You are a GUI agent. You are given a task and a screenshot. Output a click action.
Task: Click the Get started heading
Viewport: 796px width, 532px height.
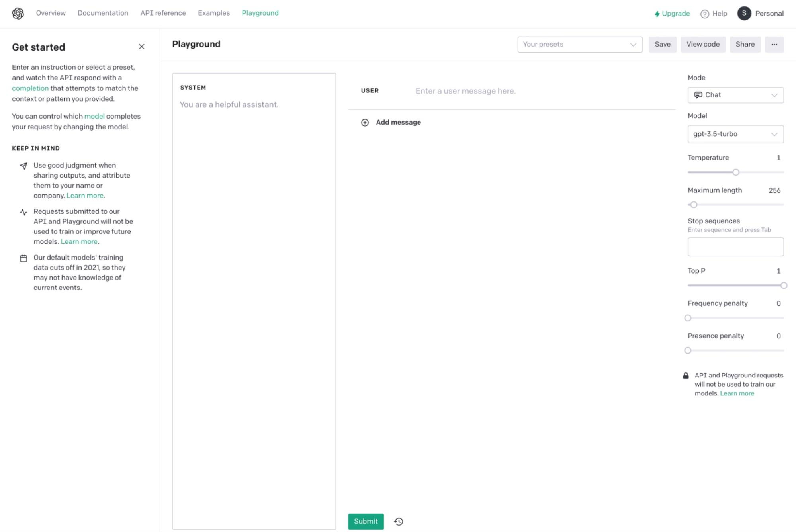[38, 47]
